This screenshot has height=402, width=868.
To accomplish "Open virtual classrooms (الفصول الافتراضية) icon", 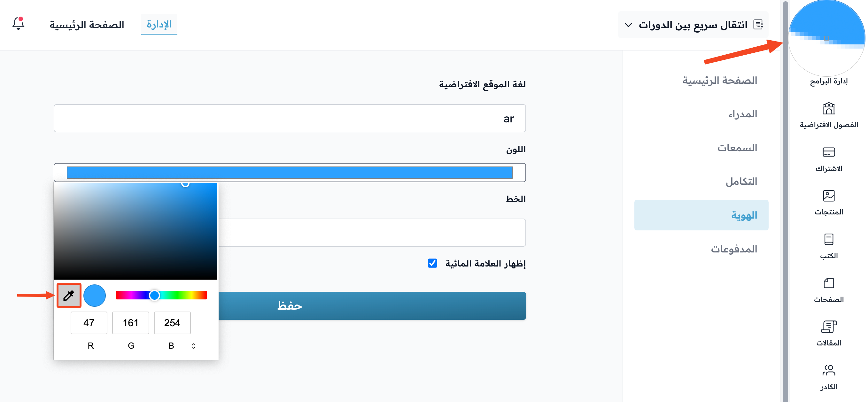I will [x=829, y=109].
